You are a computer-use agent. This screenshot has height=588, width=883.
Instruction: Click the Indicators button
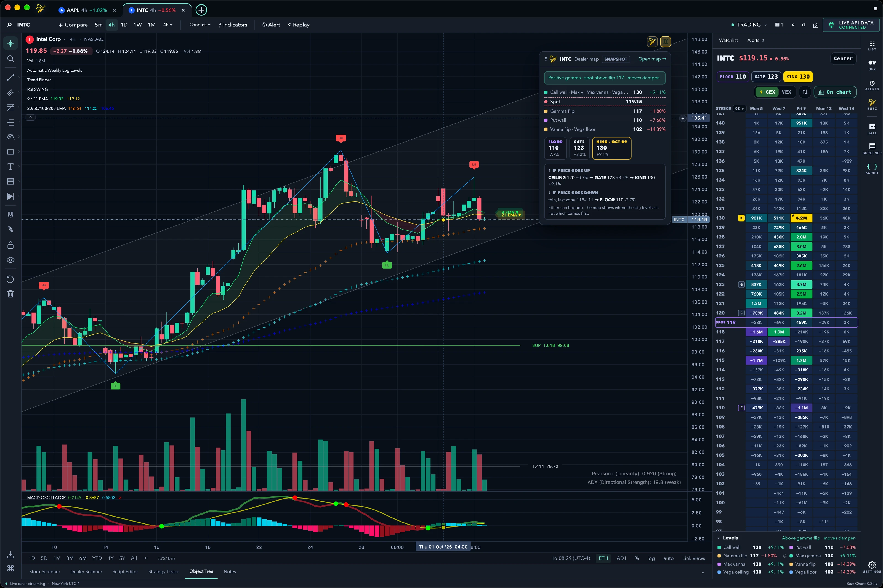233,25
